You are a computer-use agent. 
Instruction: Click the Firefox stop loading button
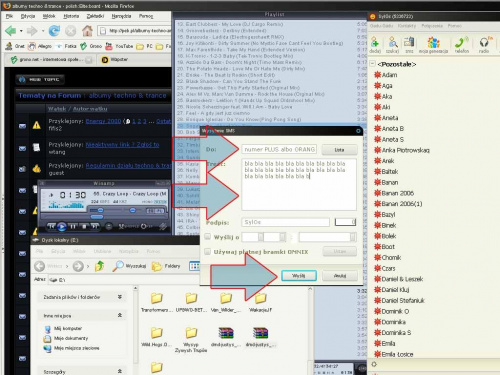(x=71, y=31)
